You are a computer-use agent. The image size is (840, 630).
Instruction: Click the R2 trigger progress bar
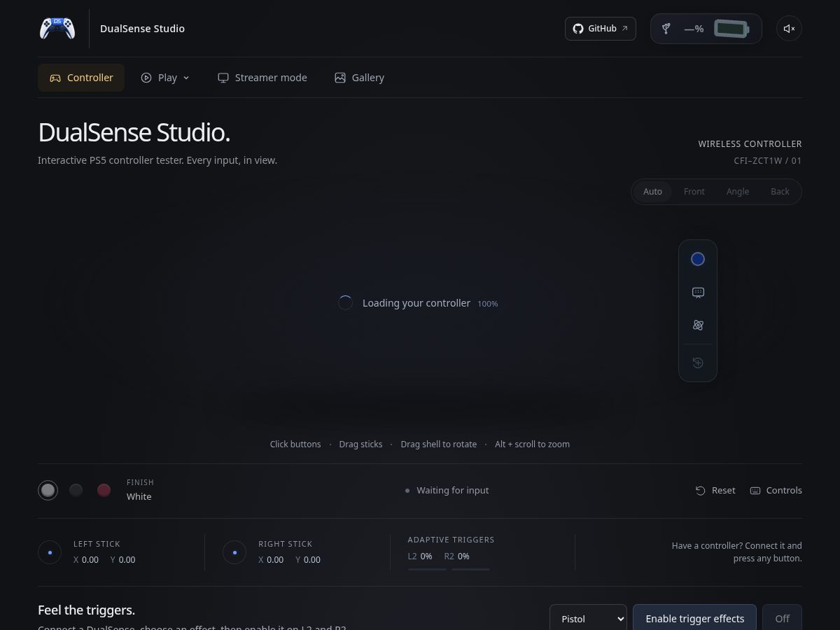470,569
